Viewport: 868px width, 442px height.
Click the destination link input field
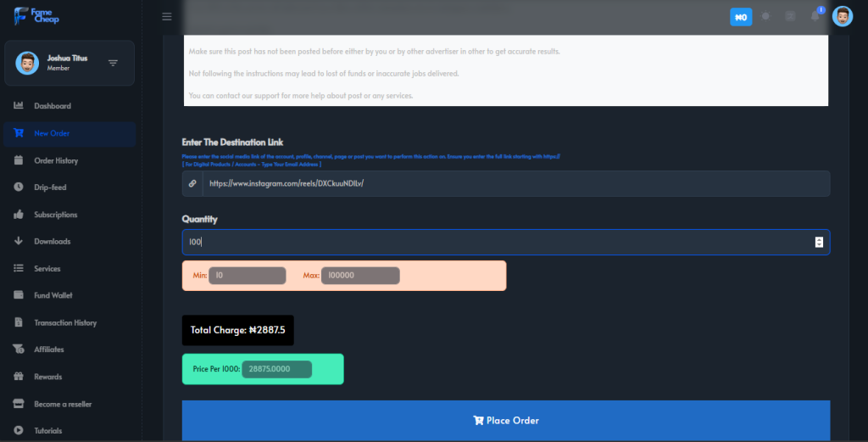[x=516, y=183]
